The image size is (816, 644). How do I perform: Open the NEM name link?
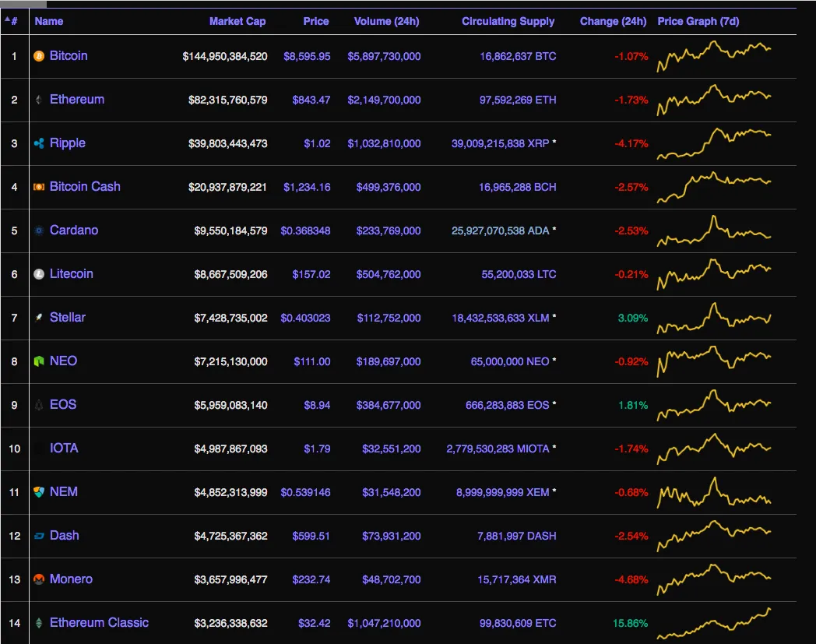(x=64, y=492)
